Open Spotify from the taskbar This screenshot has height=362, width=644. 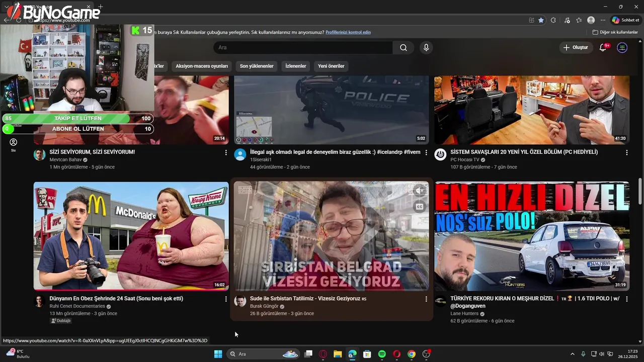pos(382,354)
